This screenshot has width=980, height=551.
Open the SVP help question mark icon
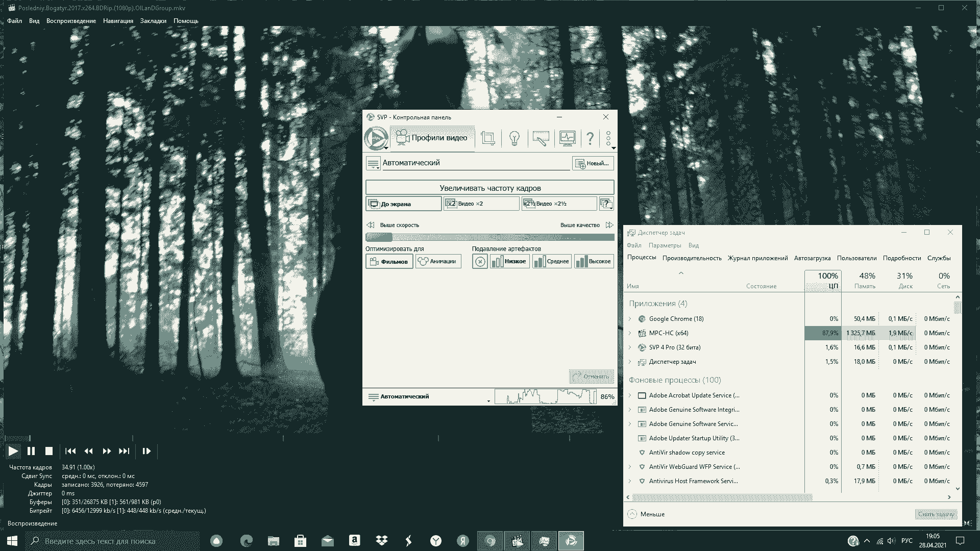click(590, 138)
